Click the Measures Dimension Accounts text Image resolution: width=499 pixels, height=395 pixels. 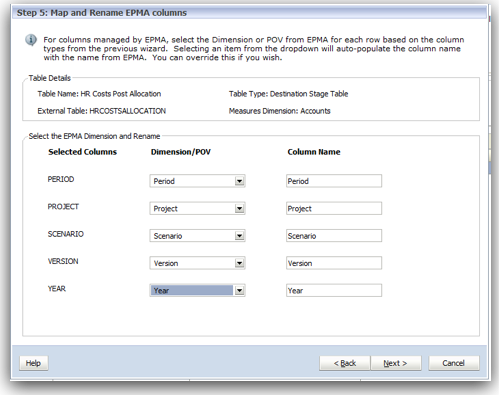(x=279, y=111)
